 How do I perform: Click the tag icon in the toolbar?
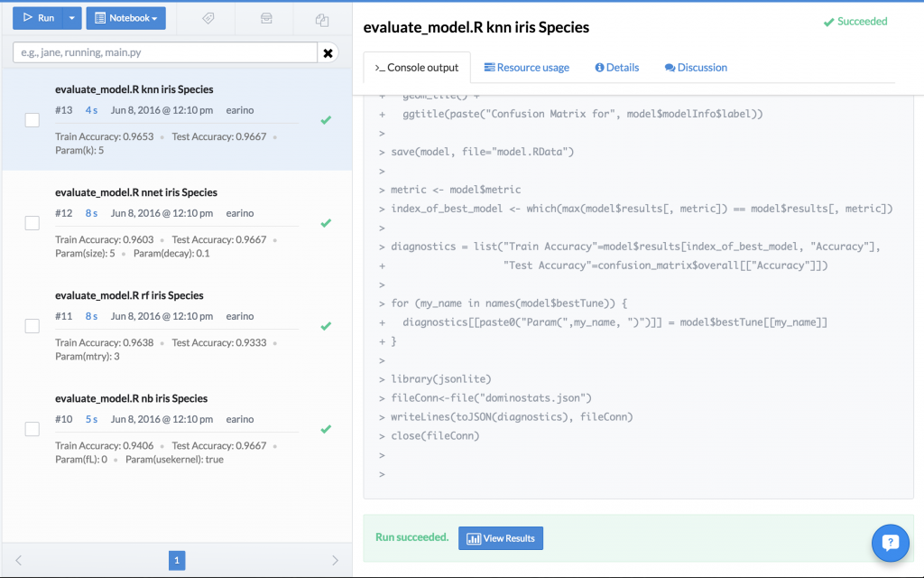[208, 18]
